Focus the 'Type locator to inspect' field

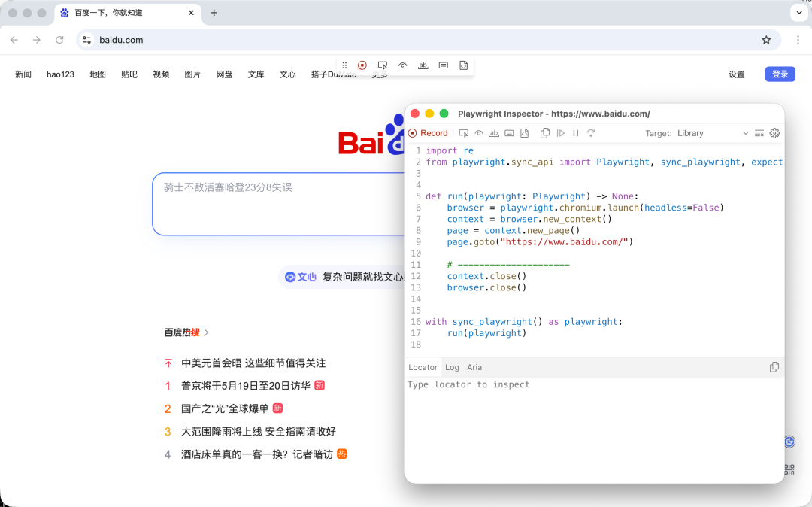click(595, 384)
